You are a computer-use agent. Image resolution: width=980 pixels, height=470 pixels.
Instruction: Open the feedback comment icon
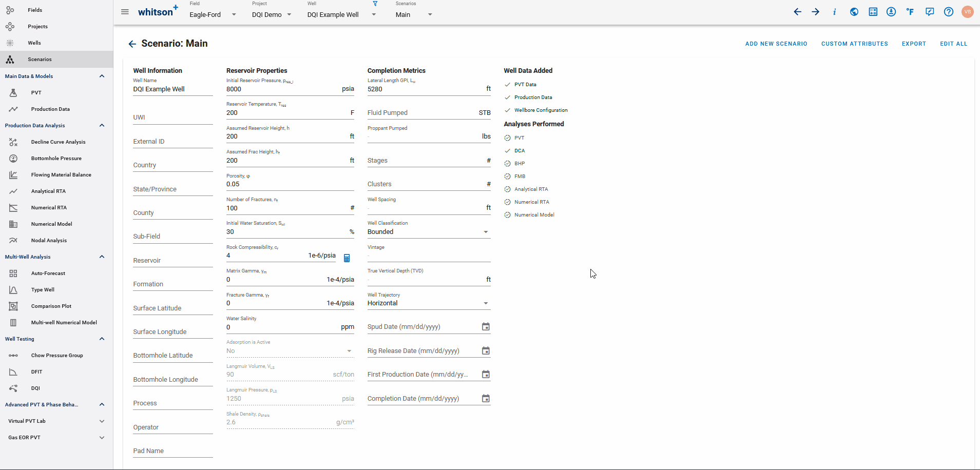tap(930, 12)
